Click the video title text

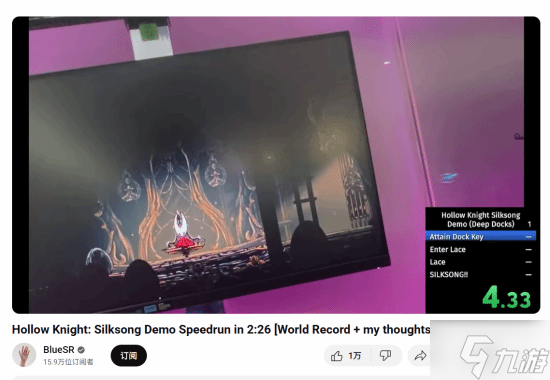(x=221, y=329)
